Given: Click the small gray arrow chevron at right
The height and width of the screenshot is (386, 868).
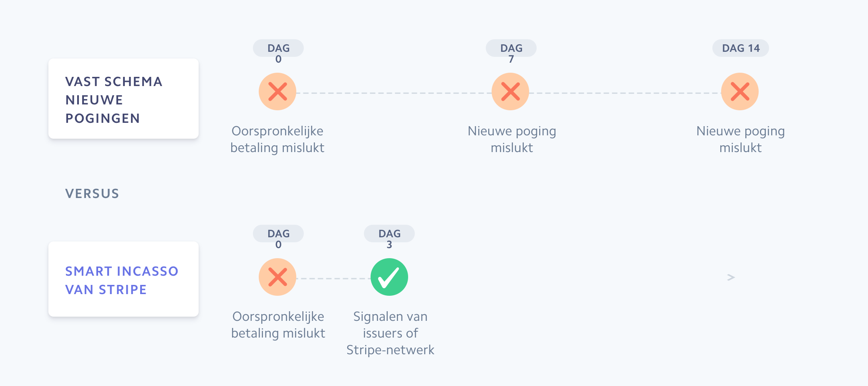Looking at the screenshot, I should click(731, 277).
